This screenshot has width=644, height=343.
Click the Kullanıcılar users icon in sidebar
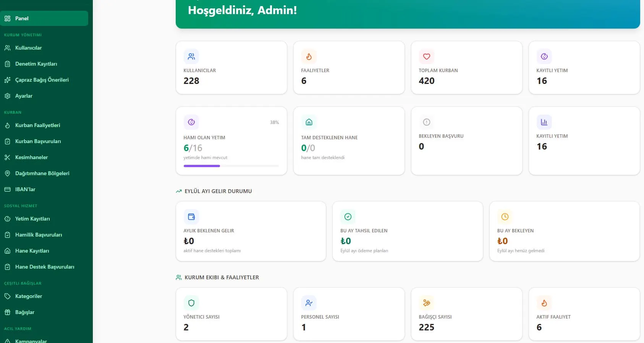click(7, 48)
